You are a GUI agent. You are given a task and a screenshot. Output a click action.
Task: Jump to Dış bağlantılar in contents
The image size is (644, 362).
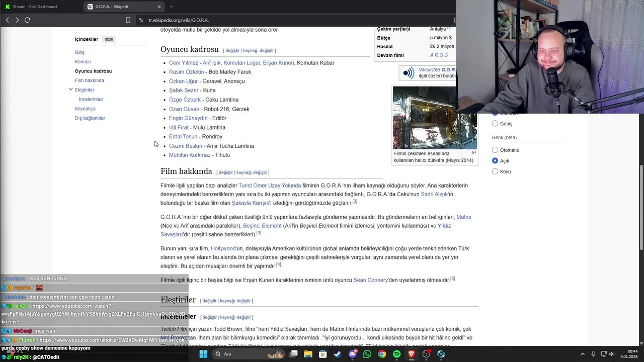(90, 118)
